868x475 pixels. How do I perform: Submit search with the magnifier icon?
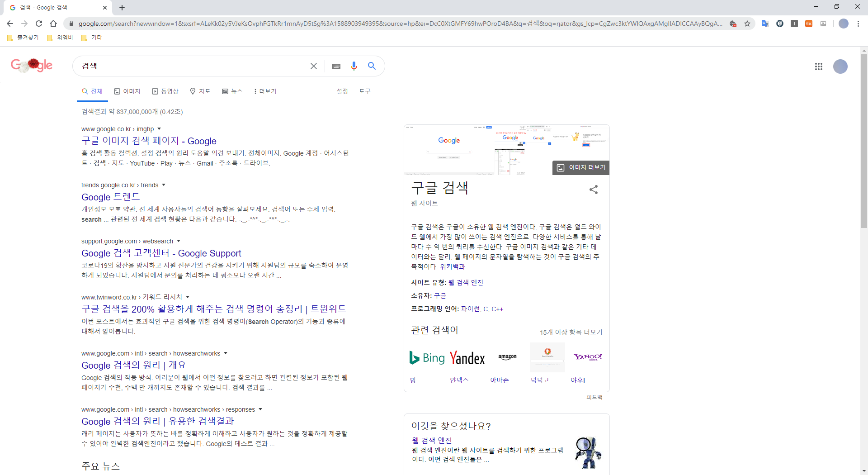(372, 66)
